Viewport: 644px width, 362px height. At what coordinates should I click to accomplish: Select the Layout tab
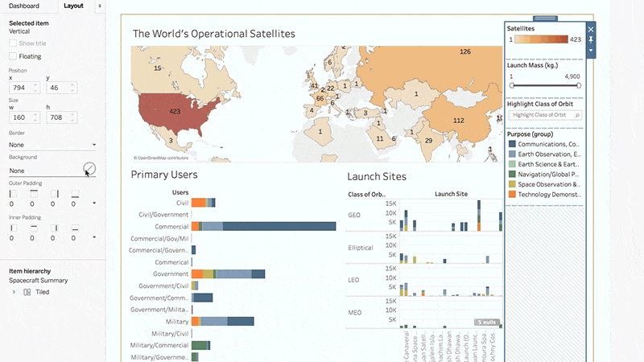point(73,5)
